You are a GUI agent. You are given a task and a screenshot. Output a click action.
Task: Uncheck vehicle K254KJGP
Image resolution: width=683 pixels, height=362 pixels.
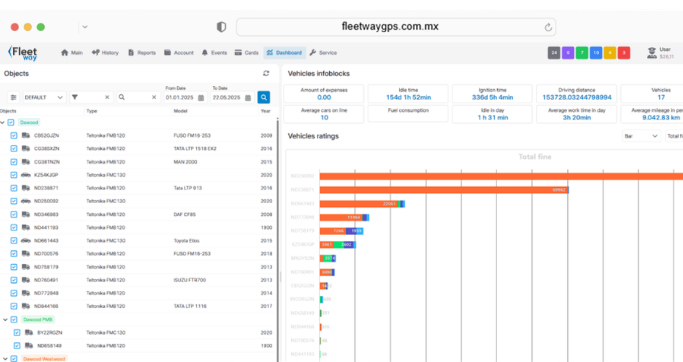(x=14, y=175)
